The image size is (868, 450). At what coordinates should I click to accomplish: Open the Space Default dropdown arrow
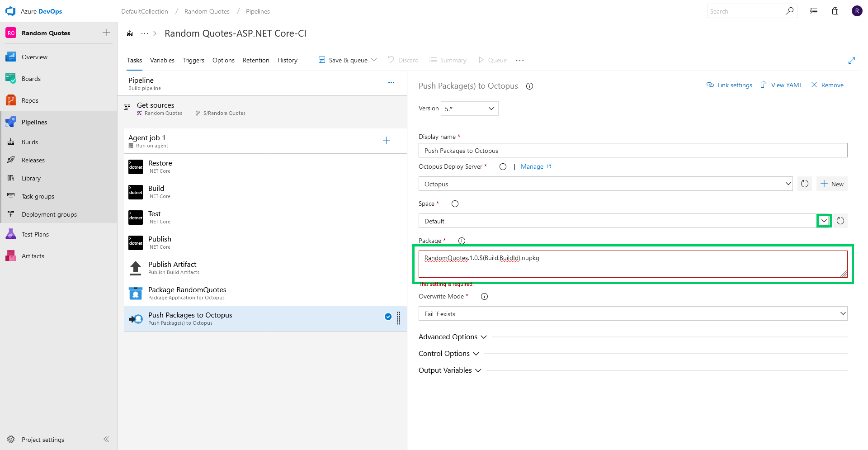824,221
